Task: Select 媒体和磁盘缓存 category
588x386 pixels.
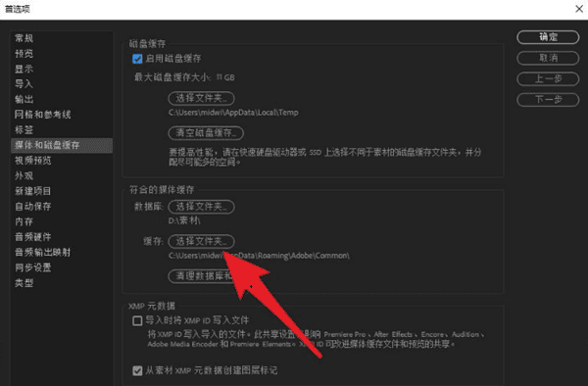Action: coord(62,145)
